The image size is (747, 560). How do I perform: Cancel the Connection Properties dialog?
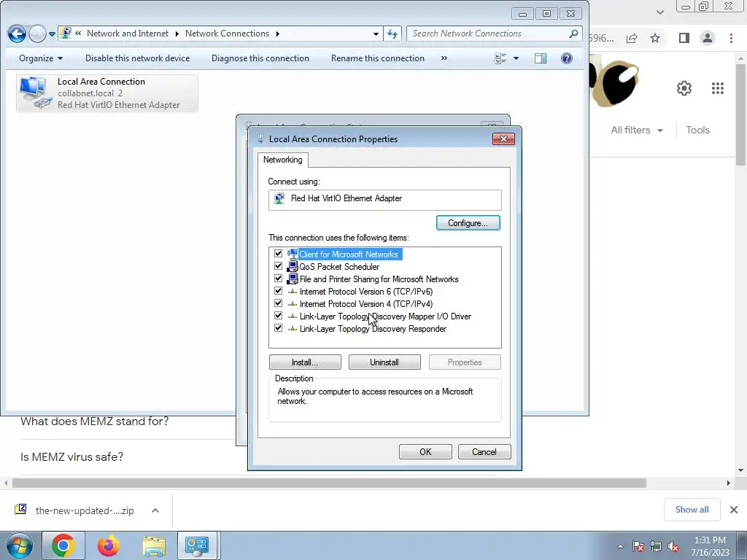(x=484, y=452)
